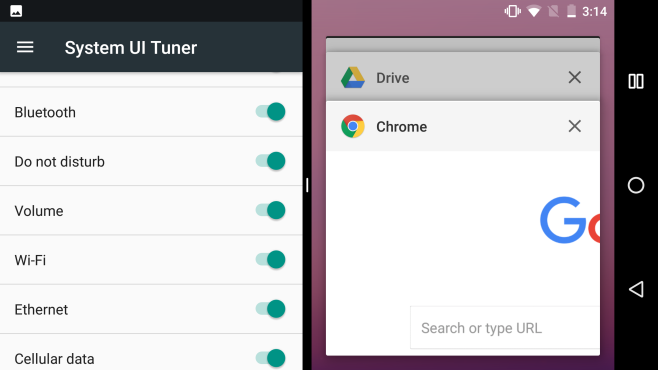Viewport: 658px width, 370px height.
Task: Dismiss the Chrome card from recents
Action: click(574, 126)
